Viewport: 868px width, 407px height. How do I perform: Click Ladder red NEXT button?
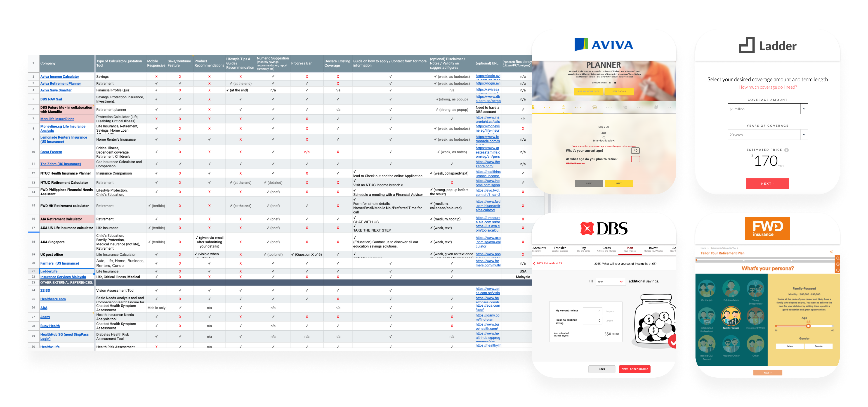pos(767,184)
